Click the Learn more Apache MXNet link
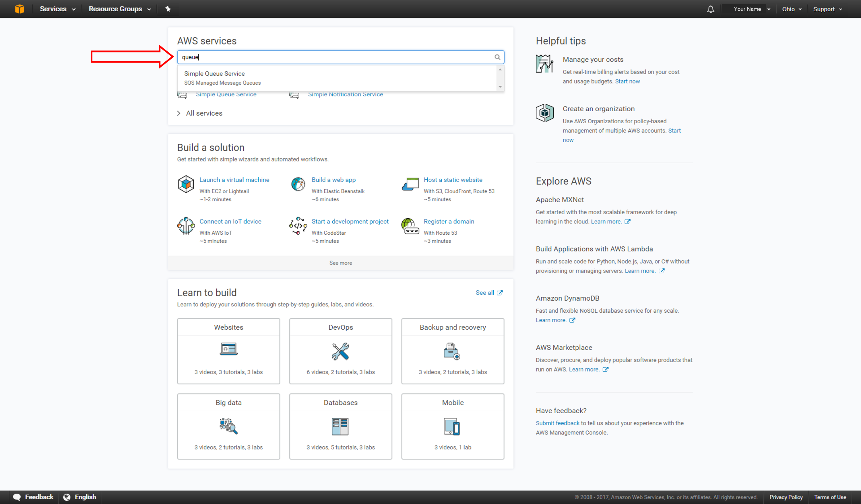861x504 pixels. [x=606, y=221]
